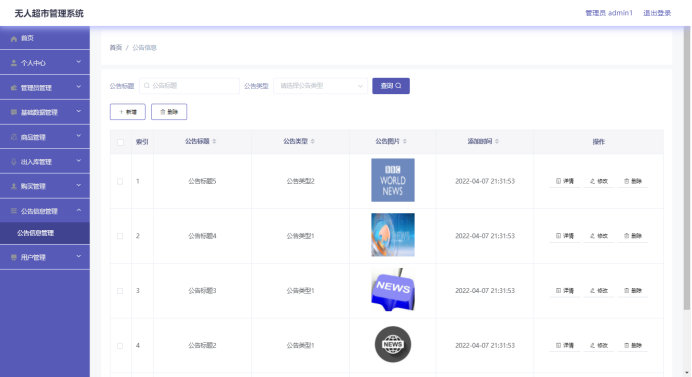Open 详情 for row 公告标题3
The width and height of the screenshot is (692, 377).
(x=564, y=290)
